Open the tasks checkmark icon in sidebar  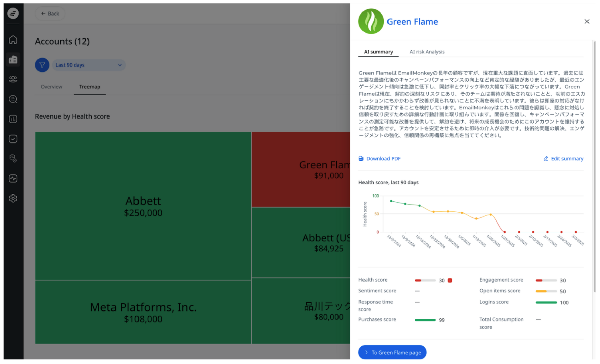(x=13, y=139)
